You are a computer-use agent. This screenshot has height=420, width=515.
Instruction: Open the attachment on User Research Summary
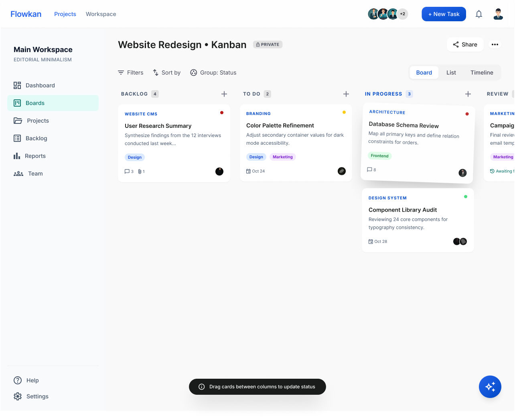point(140,171)
